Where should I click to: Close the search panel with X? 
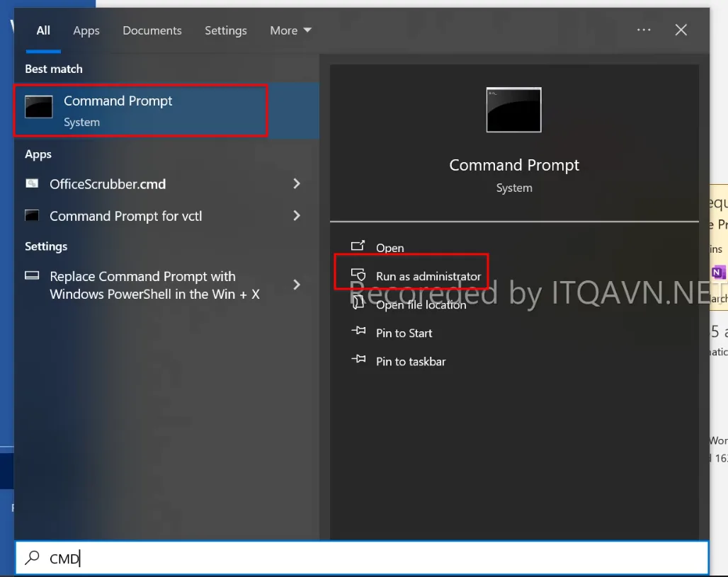(681, 30)
